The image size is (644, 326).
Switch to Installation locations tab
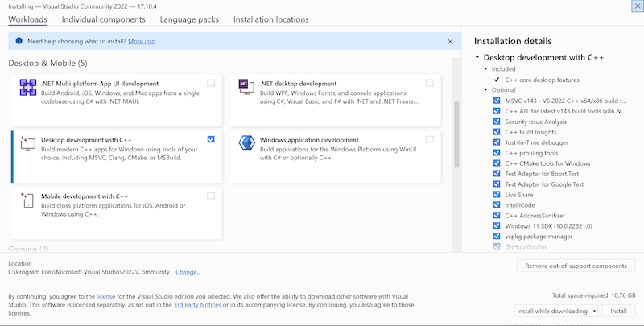271,19
